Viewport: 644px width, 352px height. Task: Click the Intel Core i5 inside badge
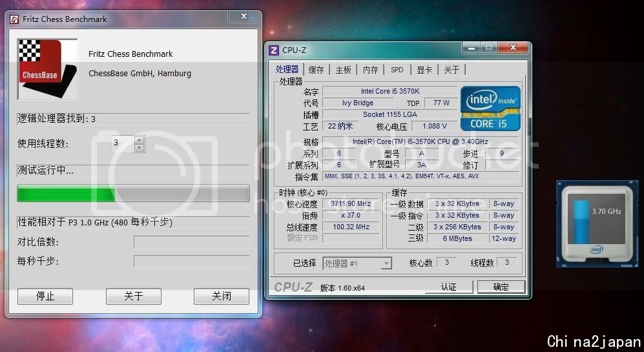(x=490, y=109)
